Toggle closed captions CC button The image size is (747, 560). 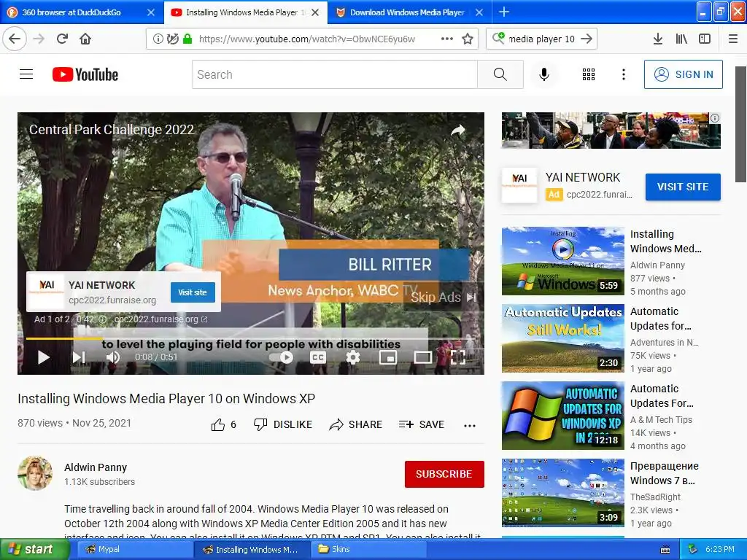coord(318,357)
